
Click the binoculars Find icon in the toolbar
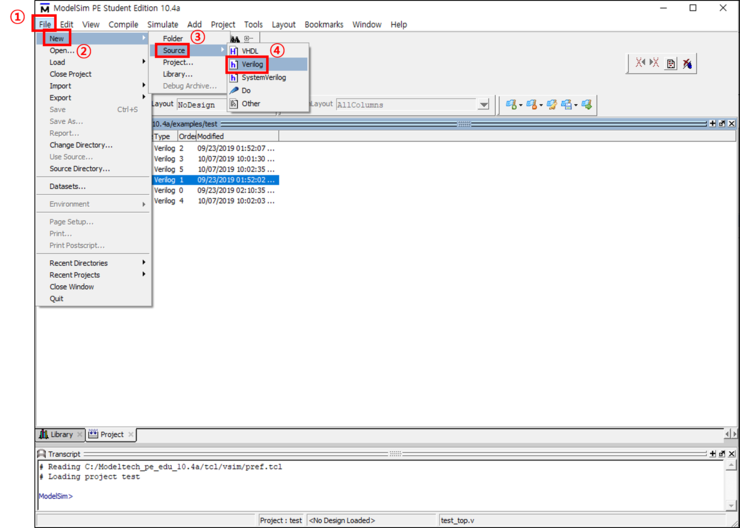(x=235, y=39)
